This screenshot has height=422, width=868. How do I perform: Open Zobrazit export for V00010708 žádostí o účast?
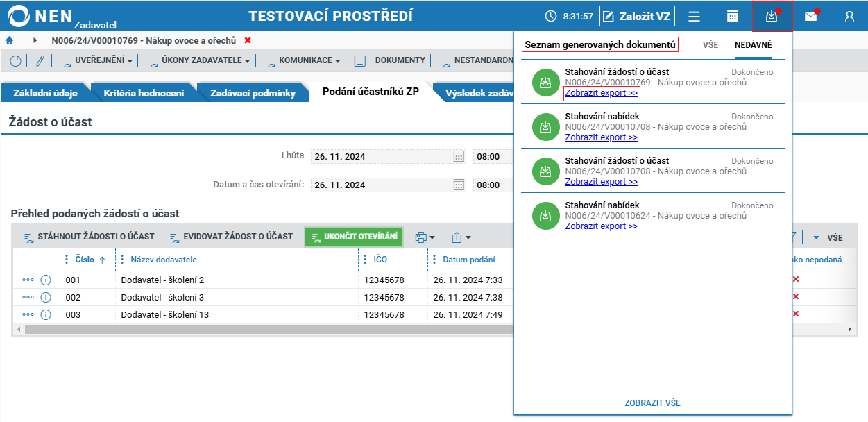tap(601, 182)
